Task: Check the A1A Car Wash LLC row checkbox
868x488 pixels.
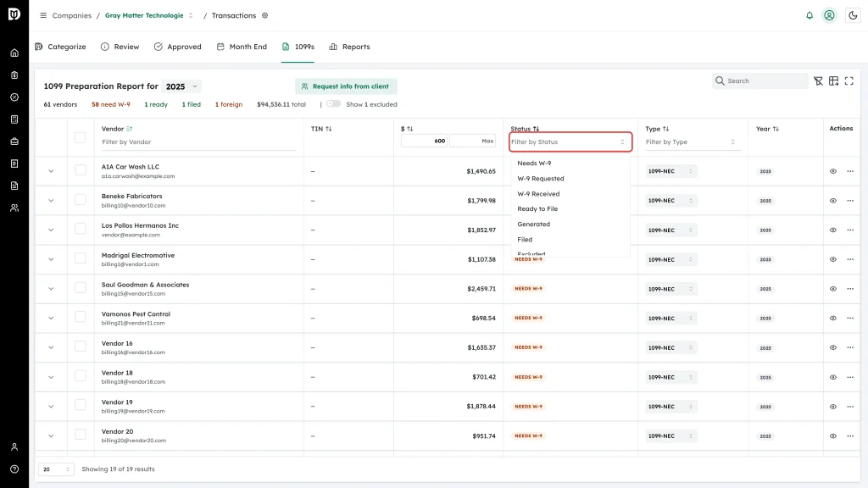Action: (81, 170)
